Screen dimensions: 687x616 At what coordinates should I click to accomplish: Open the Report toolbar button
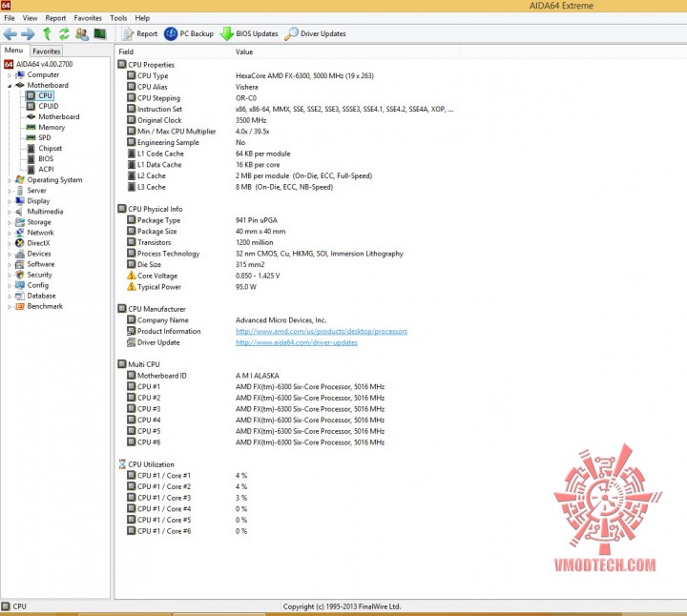click(x=139, y=33)
